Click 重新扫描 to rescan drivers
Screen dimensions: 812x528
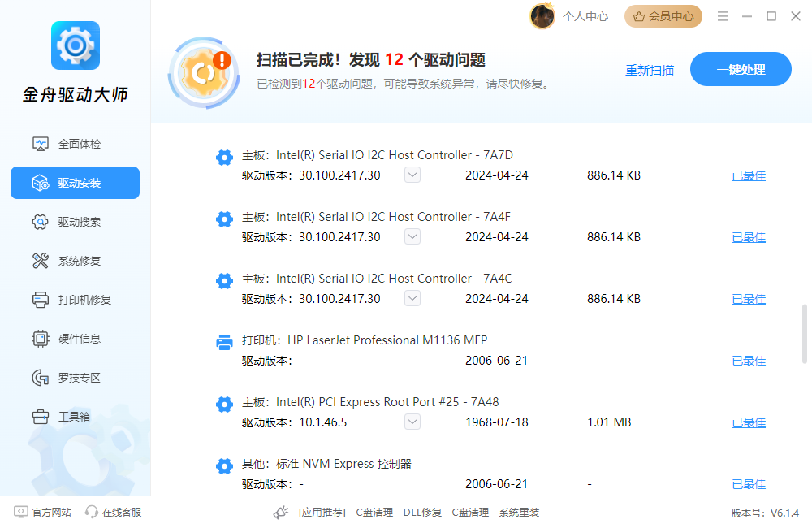[650, 70]
